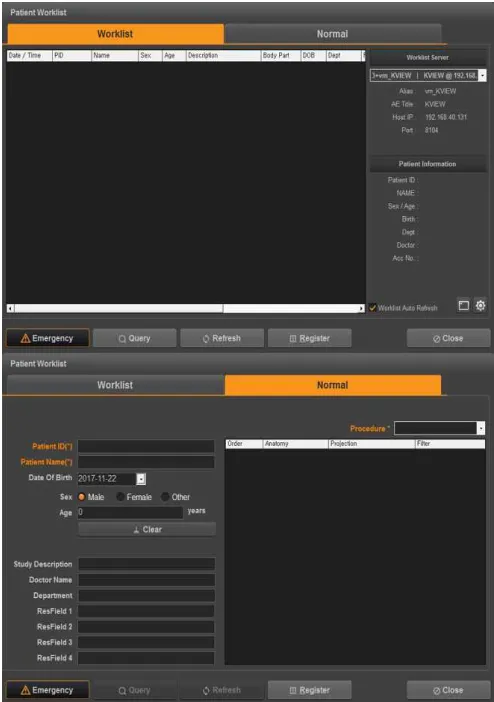The width and height of the screenshot is (494, 702).
Task: Click the ResField 2 input field
Action: click(146, 627)
